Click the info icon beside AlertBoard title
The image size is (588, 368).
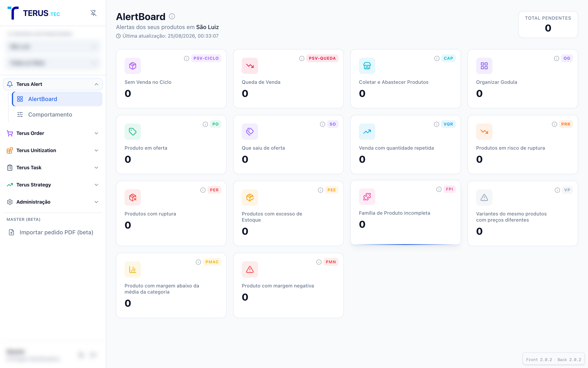172,16
